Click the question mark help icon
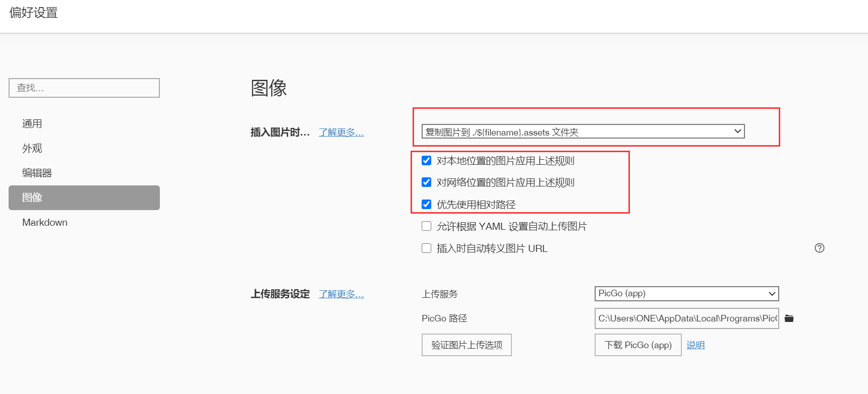The image size is (868, 394). [820, 248]
